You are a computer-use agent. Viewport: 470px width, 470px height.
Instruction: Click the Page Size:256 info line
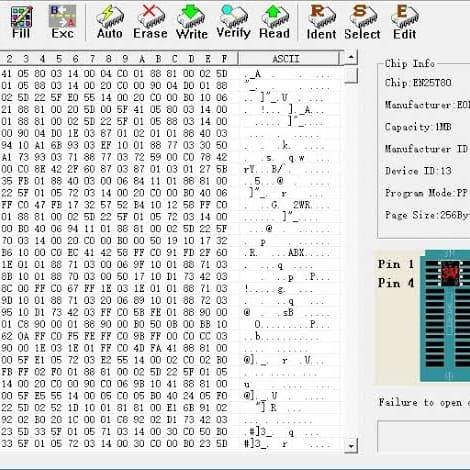pyautogui.click(x=427, y=215)
